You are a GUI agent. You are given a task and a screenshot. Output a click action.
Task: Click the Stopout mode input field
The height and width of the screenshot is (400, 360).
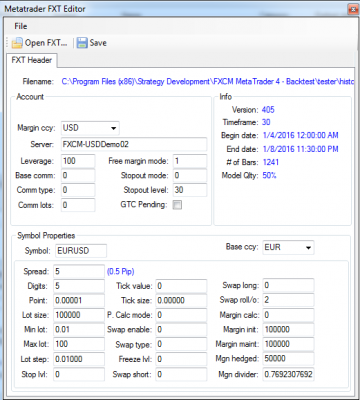(x=190, y=175)
